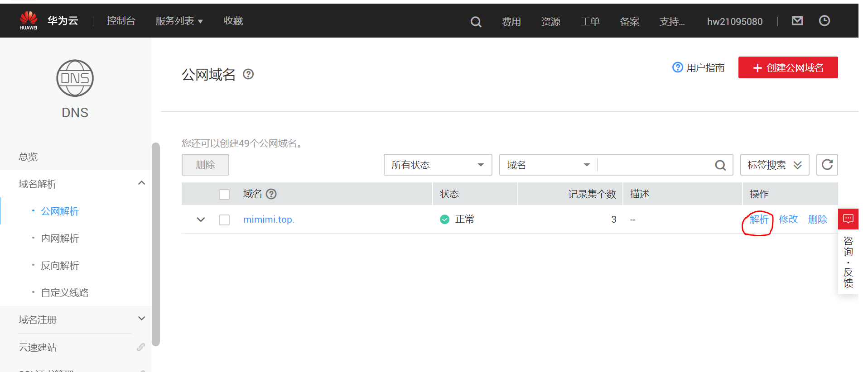Screen dimensions: 868x372
Task: Click the 用户指南 question mark icon
Action: [x=677, y=67]
